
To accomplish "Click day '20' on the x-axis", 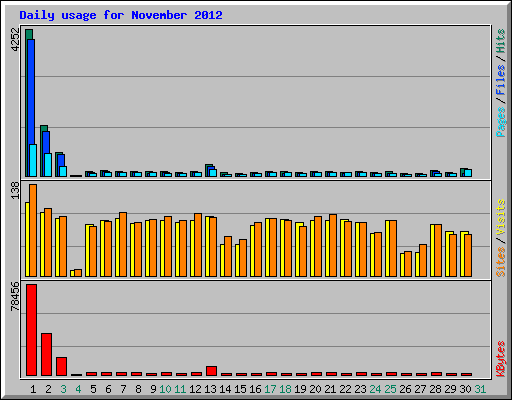I will coord(315,389).
